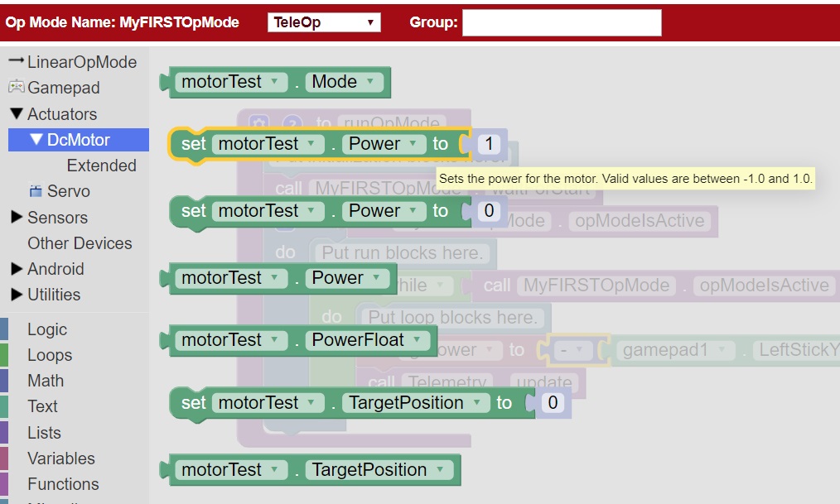
Task: Click the arrow icon beside LinearOpMode
Action: click(x=17, y=60)
